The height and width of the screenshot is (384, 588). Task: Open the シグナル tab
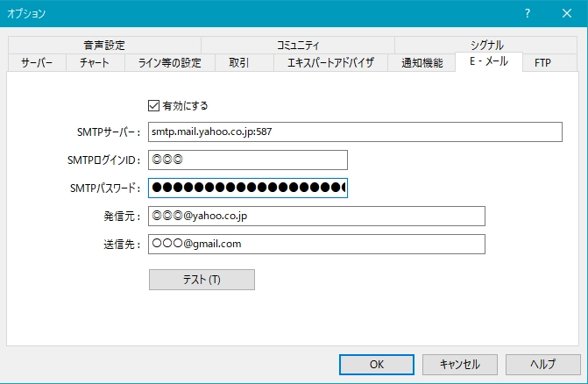486,45
